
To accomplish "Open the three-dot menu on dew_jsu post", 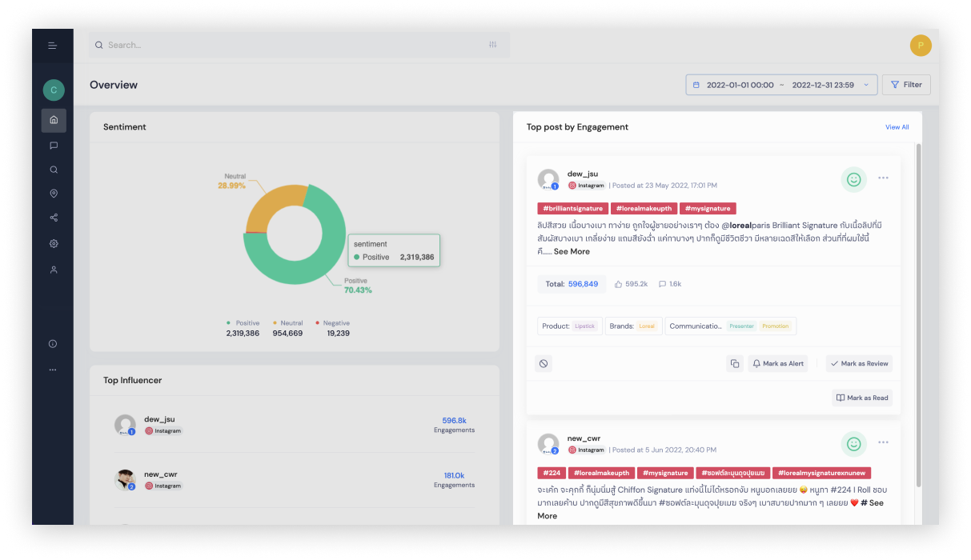I will pos(883,178).
